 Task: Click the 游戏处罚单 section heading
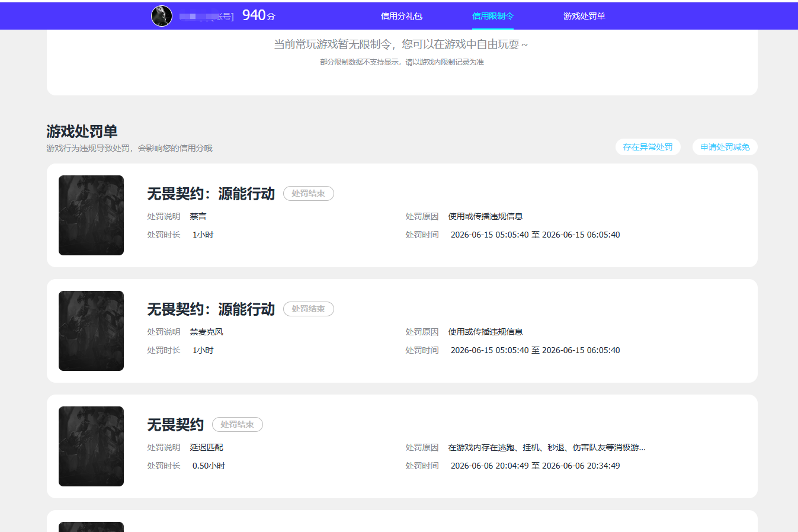82,131
